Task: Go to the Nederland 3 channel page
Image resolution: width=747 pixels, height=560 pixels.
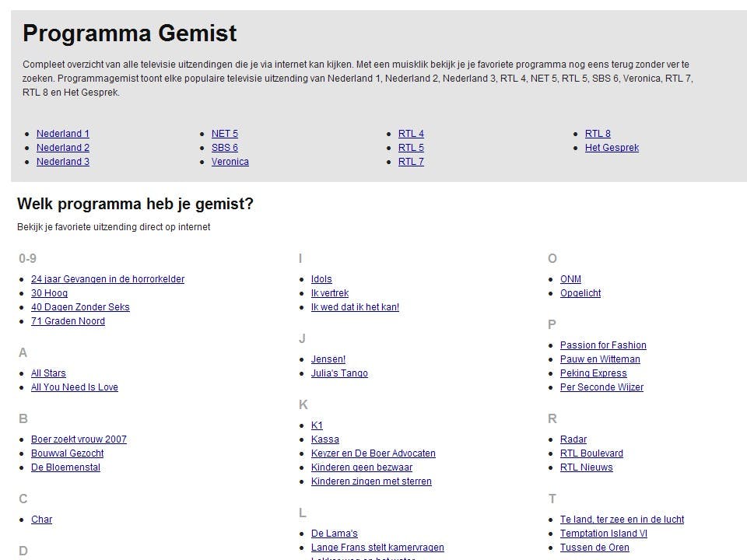Action: pyautogui.click(x=62, y=162)
